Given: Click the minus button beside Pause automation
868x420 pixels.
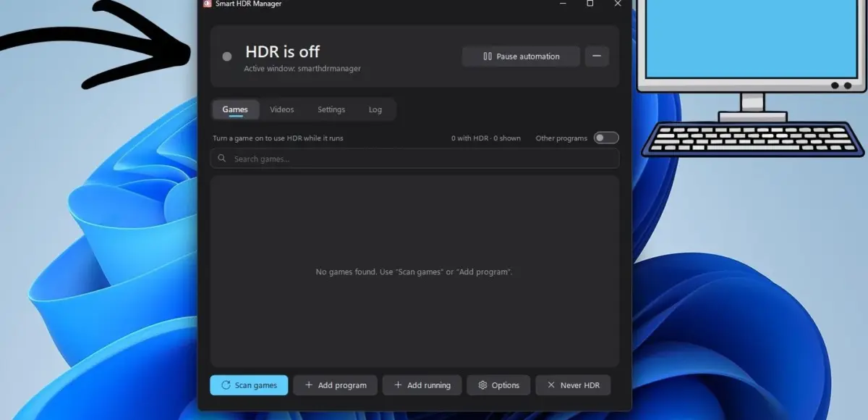Looking at the screenshot, I should tap(597, 56).
